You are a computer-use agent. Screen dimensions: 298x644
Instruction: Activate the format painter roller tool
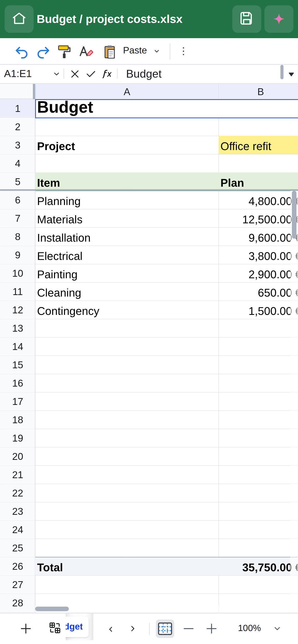coord(64,52)
